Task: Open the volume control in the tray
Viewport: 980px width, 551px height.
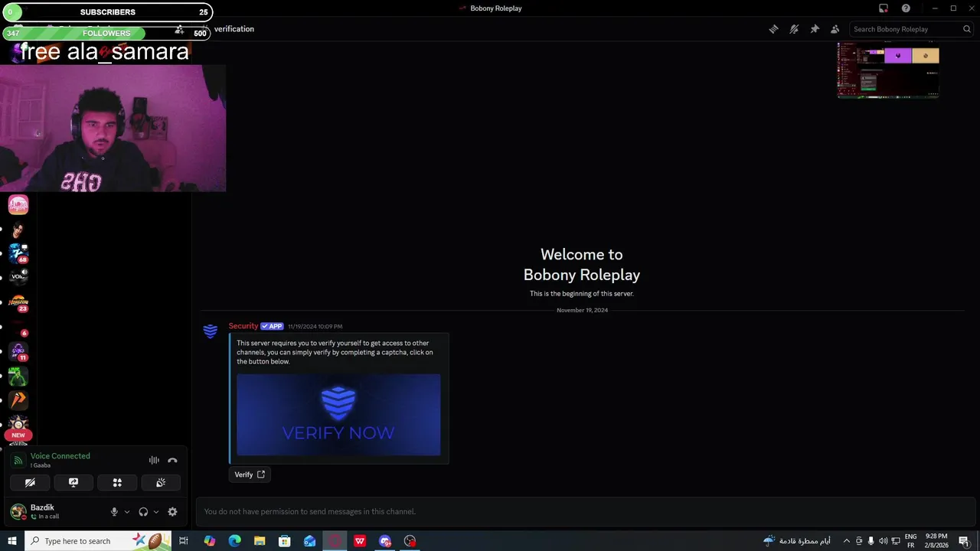Action: click(x=883, y=541)
